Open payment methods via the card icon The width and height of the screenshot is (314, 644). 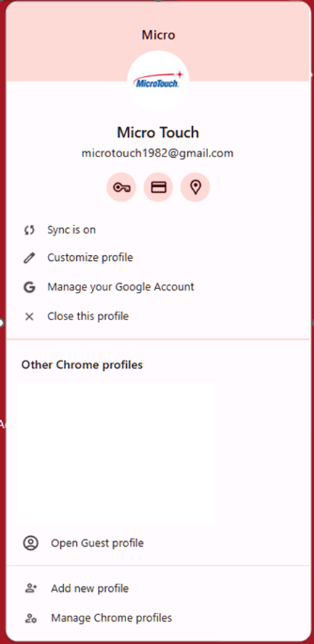[158, 188]
